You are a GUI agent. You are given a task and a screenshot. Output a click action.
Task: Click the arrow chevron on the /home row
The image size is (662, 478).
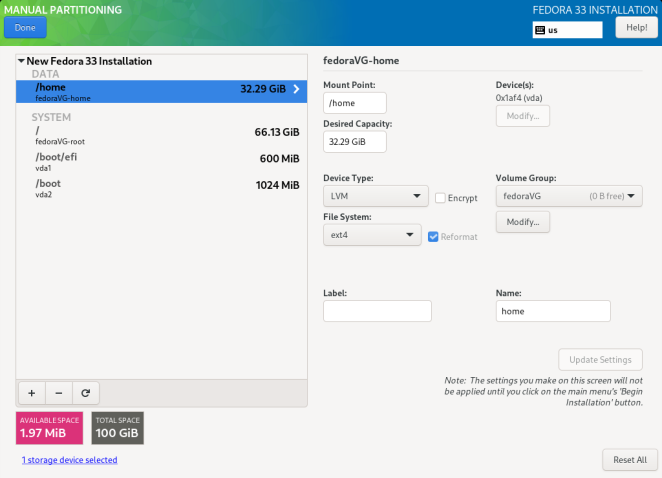[x=296, y=89]
